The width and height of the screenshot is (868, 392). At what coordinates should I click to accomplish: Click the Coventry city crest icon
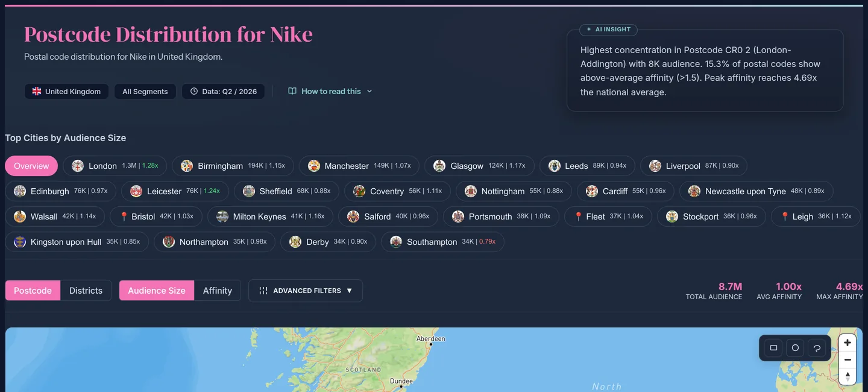tap(359, 191)
